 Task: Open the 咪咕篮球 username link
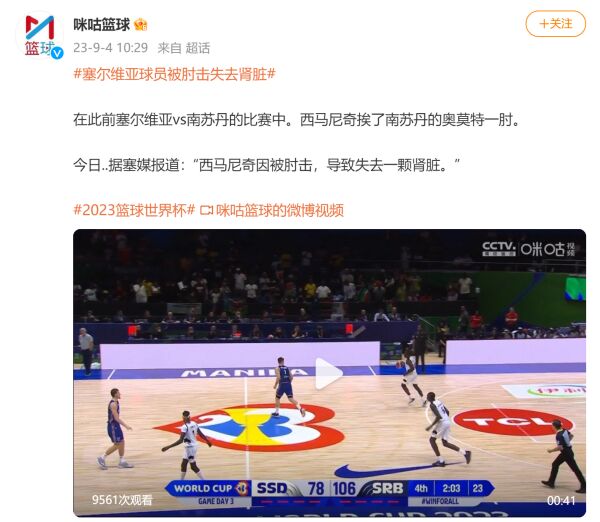(102, 25)
